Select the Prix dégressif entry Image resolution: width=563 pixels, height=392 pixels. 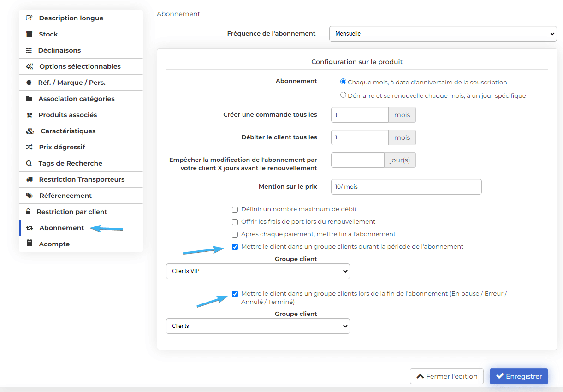[x=81, y=147]
